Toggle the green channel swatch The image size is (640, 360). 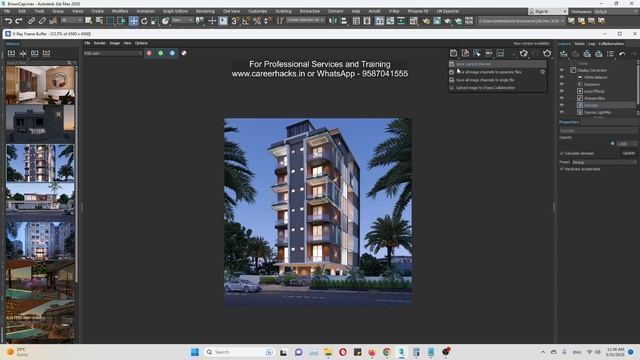click(160, 53)
